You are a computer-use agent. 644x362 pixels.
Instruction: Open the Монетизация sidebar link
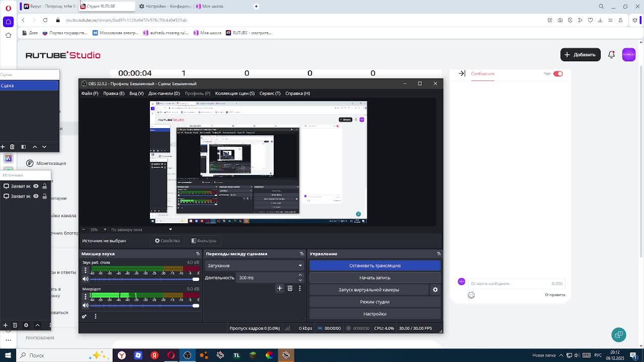point(46,163)
